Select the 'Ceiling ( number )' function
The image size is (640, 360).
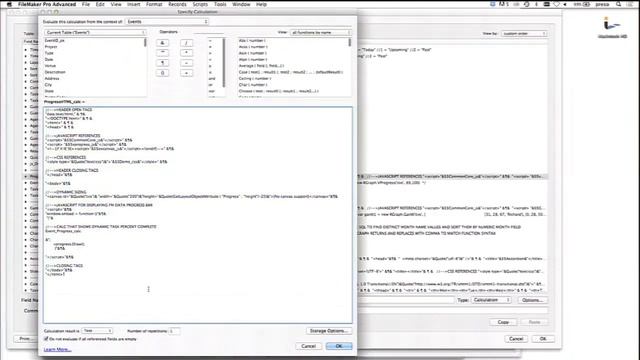255,78
